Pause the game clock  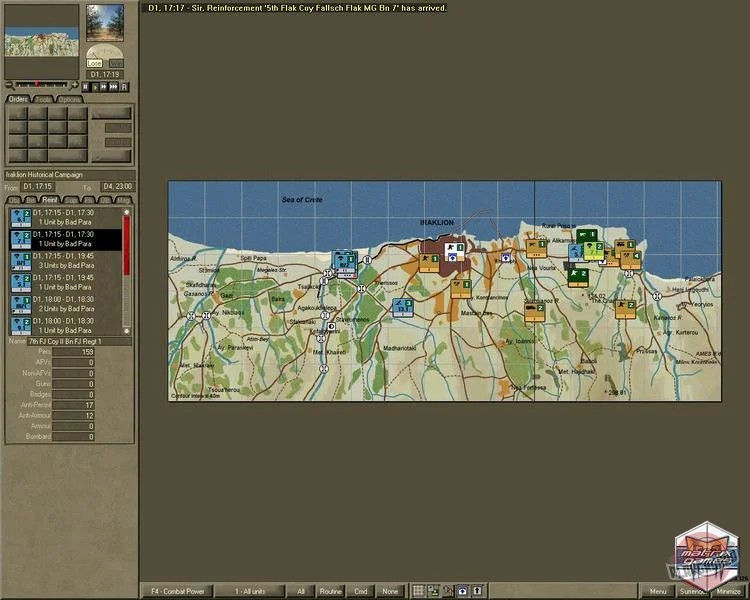click(86, 87)
